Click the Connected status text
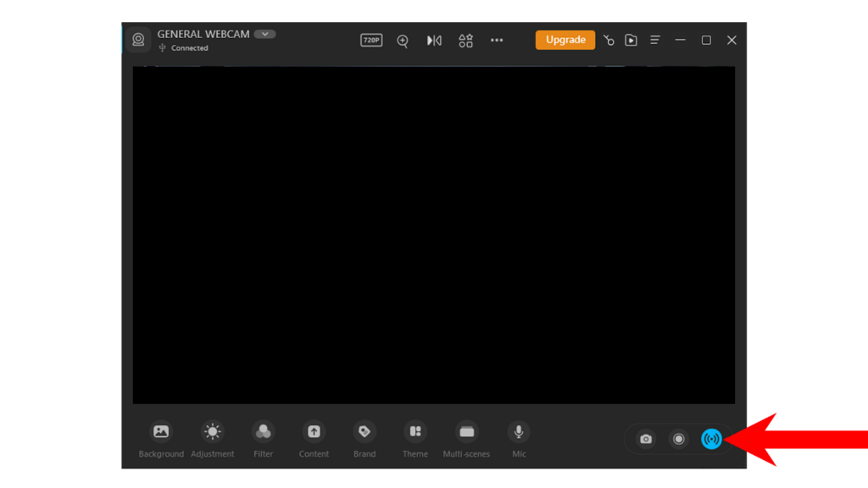 click(189, 48)
